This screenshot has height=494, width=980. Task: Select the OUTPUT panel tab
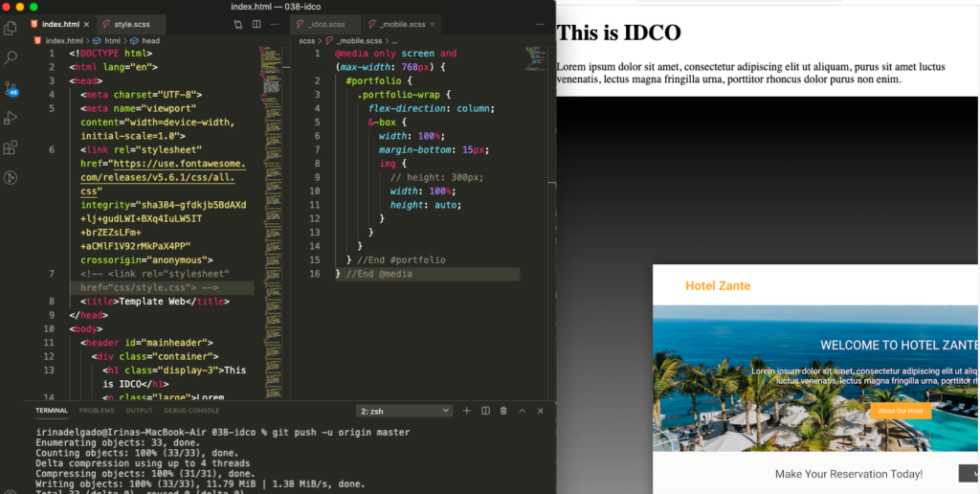click(x=139, y=411)
